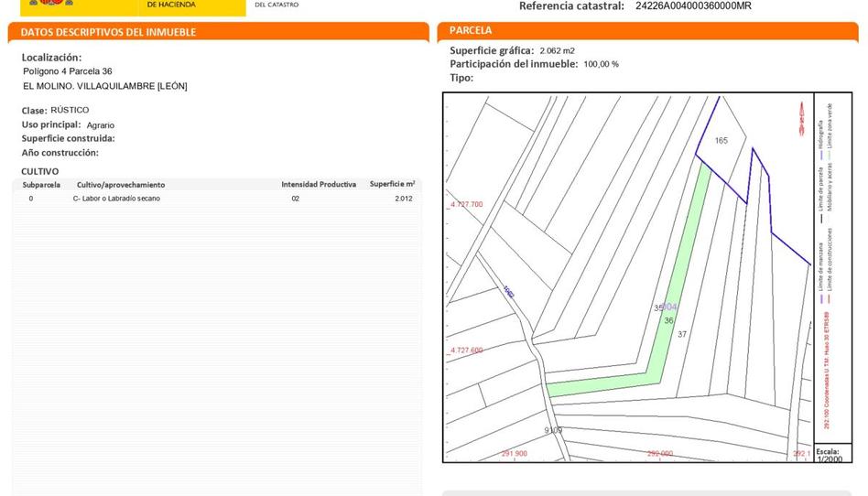This screenshot has height=496, width=868.
Task: Click the Subparcela column header
Action: click(x=41, y=185)
